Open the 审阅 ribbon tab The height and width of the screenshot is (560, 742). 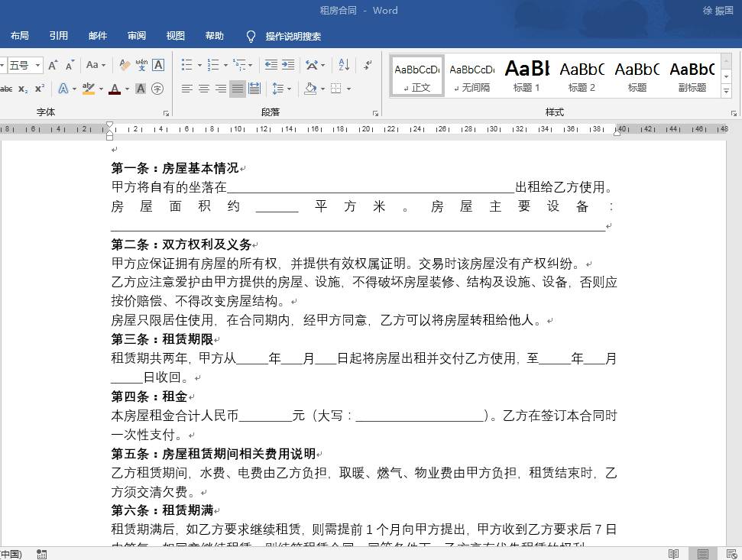pos(137,36)
